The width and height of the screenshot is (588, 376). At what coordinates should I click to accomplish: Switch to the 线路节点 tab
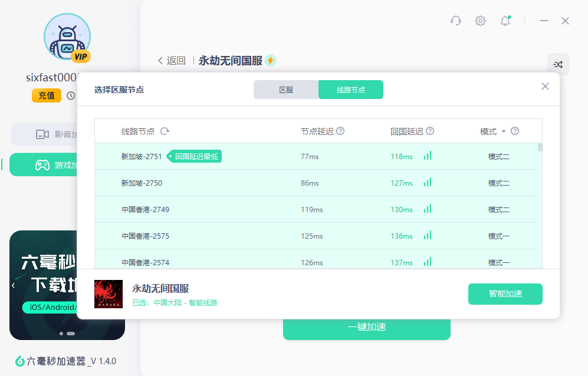coord(351,90)
